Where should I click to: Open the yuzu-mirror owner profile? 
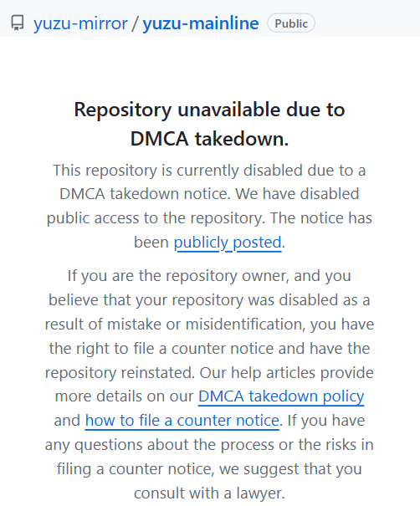(x=80, y=23)
